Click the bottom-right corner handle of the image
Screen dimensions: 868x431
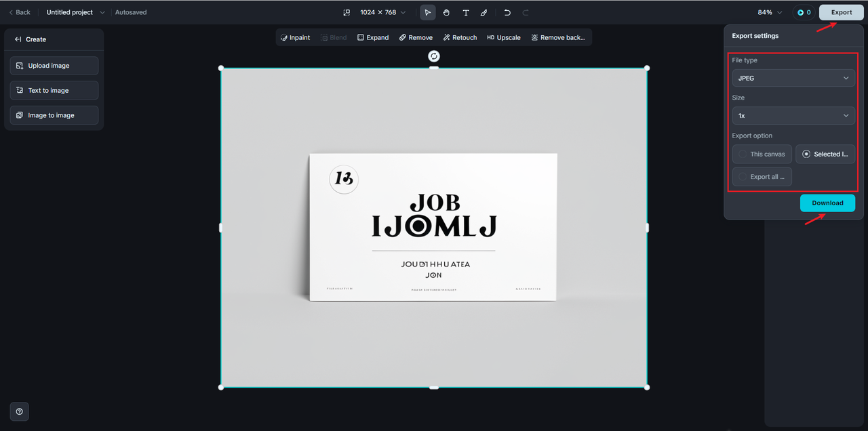pyautogui.click(x=647, y=387)
